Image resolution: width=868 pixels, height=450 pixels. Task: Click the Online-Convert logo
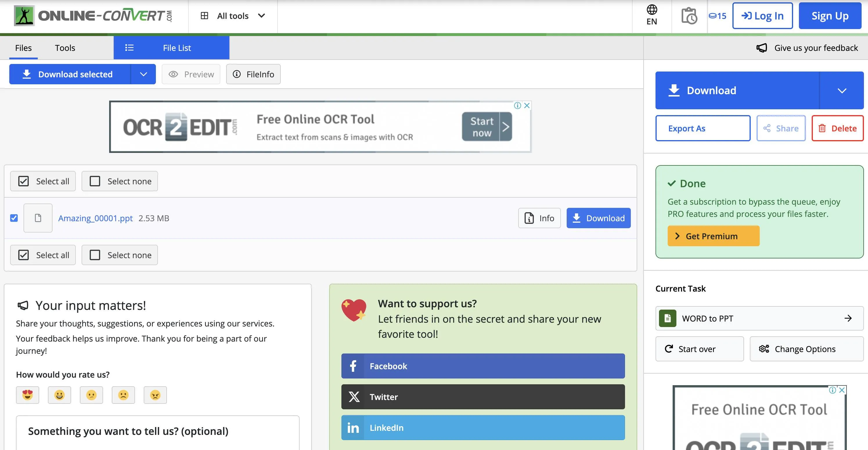click(93, 16)
